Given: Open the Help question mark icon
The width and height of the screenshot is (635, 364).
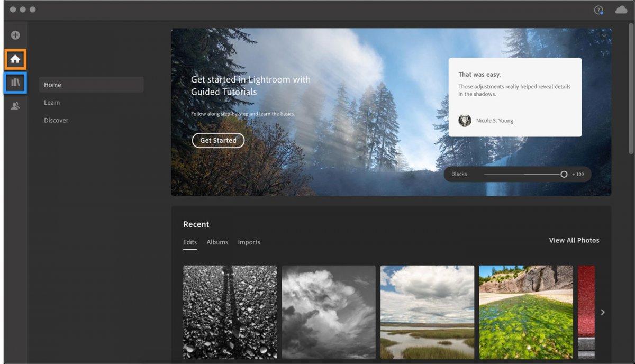Looking at the screenshot, I should pos(598,9).
